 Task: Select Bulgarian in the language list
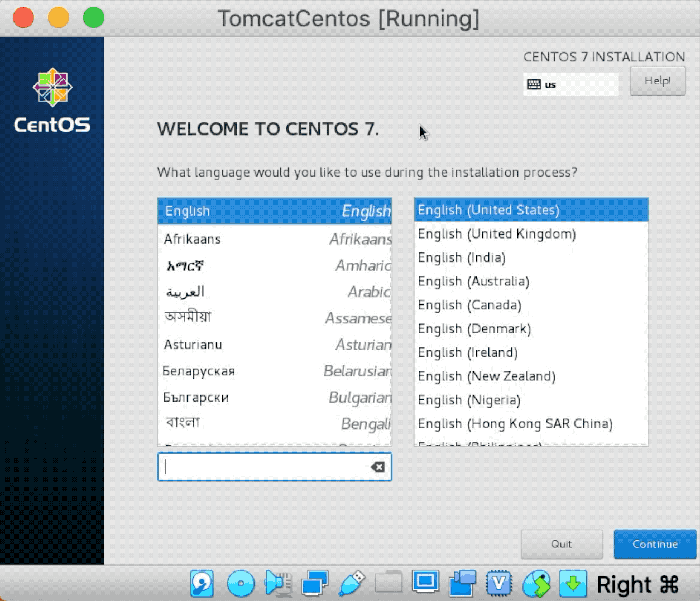[275, 397]
